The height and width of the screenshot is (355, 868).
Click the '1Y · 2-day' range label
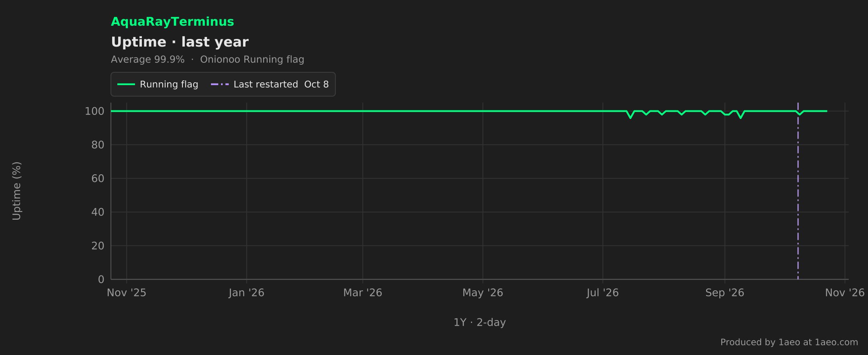[x=480, y=322]
